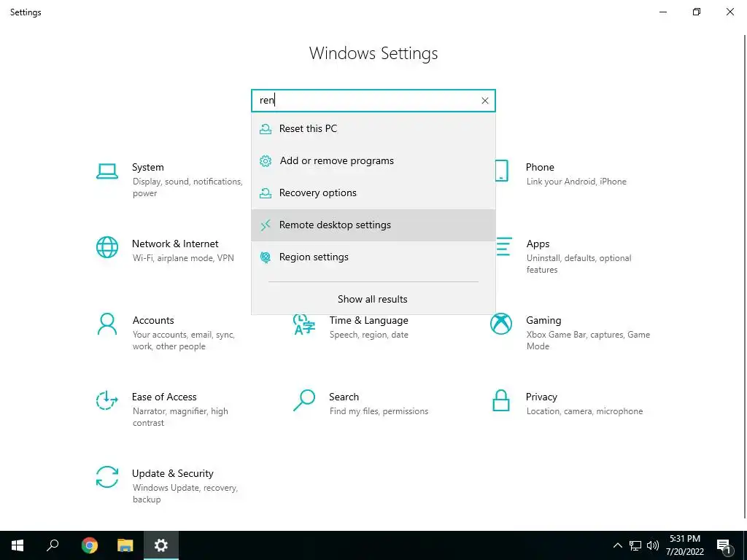Open the Ease of Access category title
The height and width of the screenshot is (560, 747).
pyautogui.click(x=164, y=397)
